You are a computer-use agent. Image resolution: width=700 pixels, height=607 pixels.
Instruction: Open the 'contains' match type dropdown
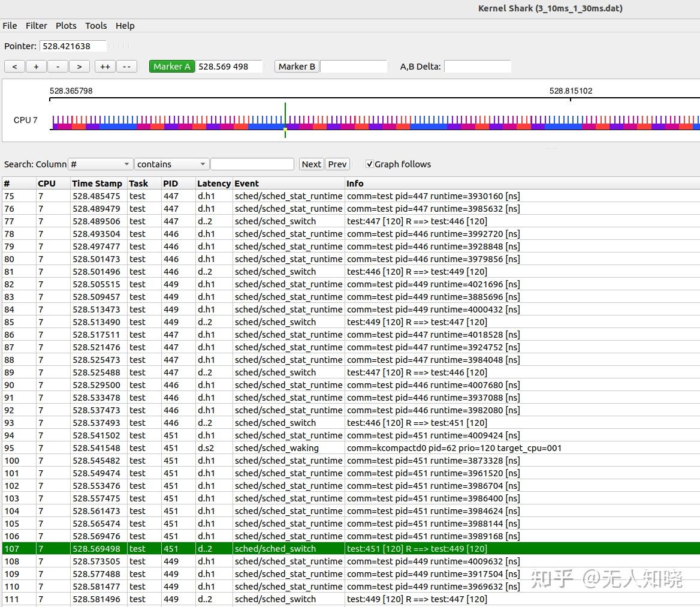171,164
